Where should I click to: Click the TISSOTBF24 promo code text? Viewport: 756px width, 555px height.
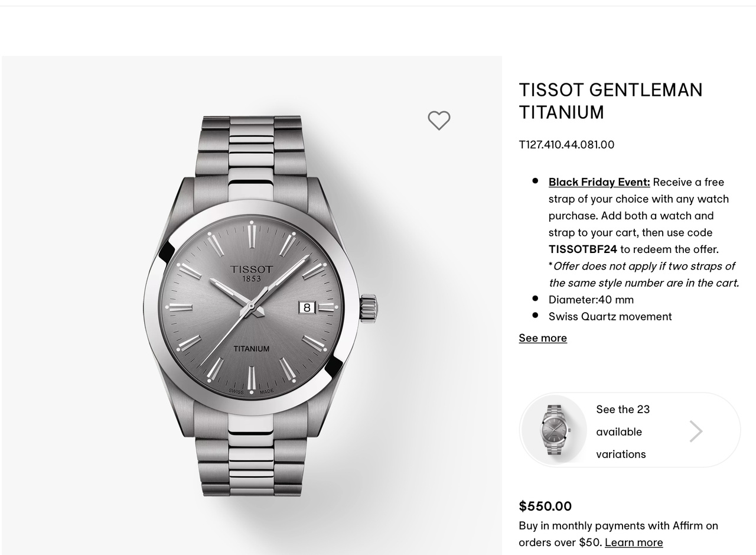[x=583, y=249]
